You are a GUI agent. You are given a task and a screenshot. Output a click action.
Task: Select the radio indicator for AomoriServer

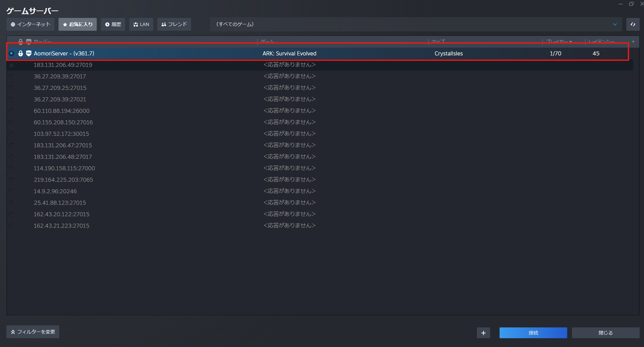[x=11, y=53]
